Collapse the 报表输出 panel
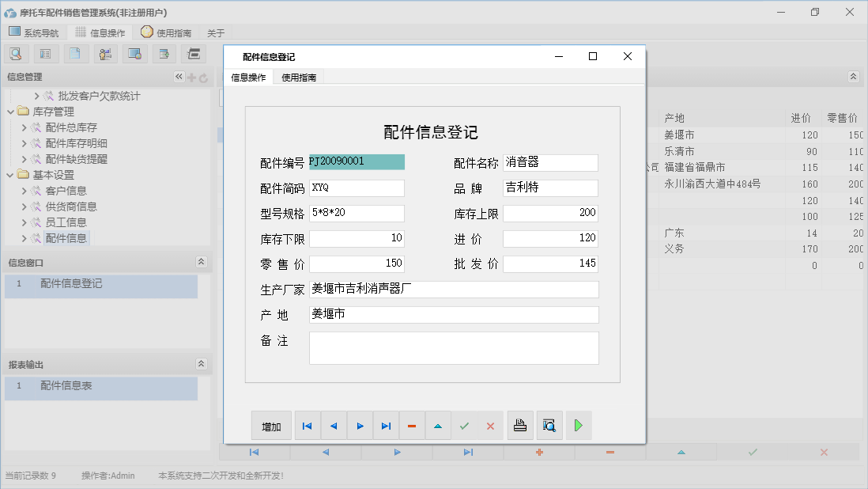Viewport: 868px width, 489px height. tap(201, 364)
